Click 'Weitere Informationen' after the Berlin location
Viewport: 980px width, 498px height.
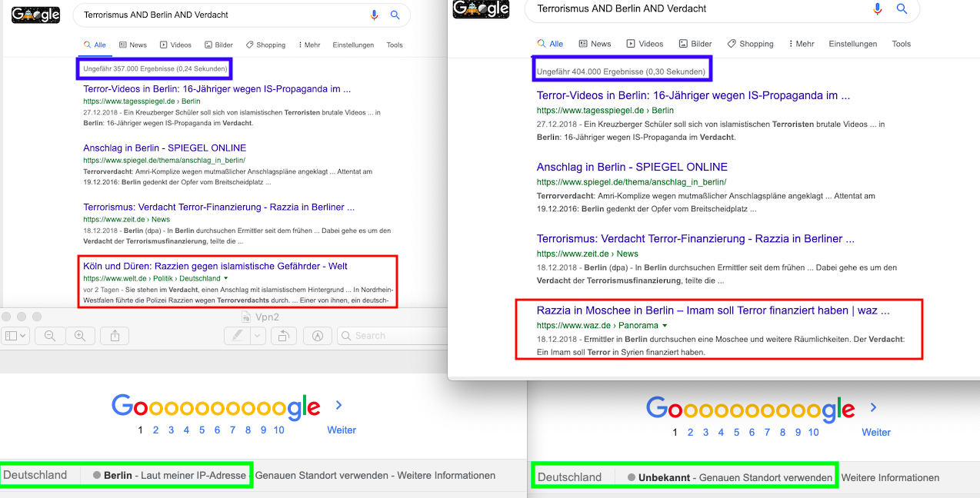tap(446, 476)
